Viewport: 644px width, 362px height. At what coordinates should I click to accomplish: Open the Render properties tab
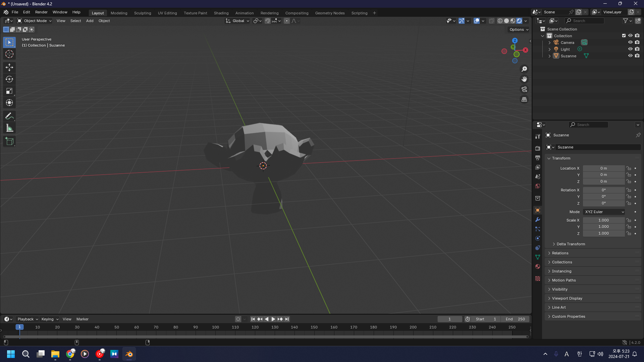pos(538,148)
